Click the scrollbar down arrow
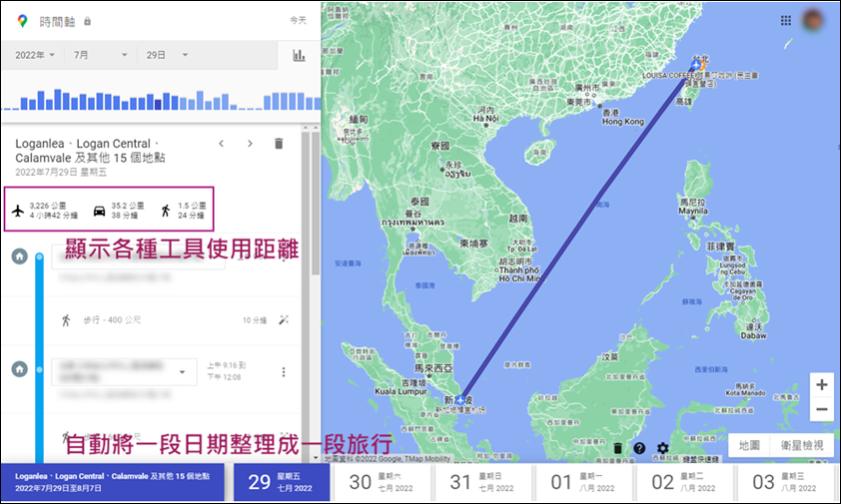This screenshot has width=841, height=504. click(316, 458)
